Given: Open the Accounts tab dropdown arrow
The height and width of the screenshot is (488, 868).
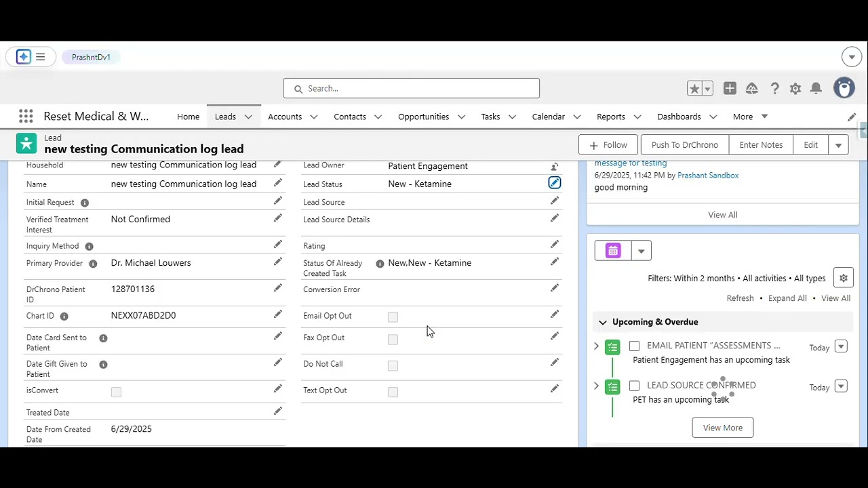Looking at the screenshot, I should [313, 117].
